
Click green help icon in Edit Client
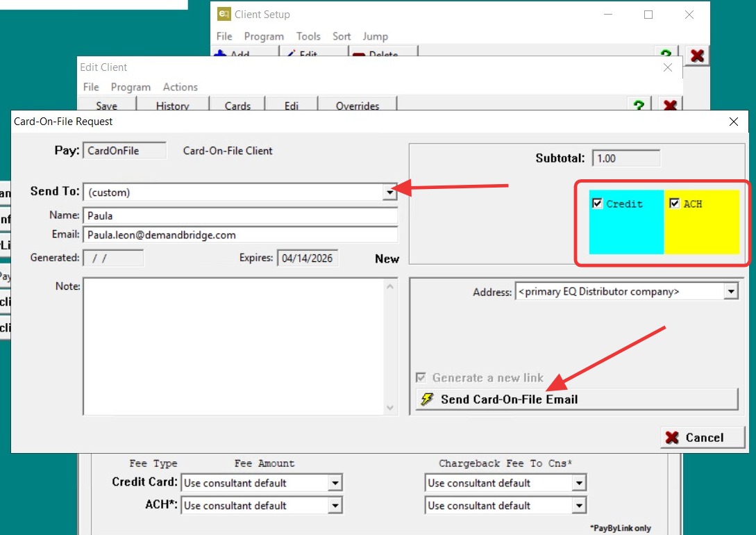[639, 105]
